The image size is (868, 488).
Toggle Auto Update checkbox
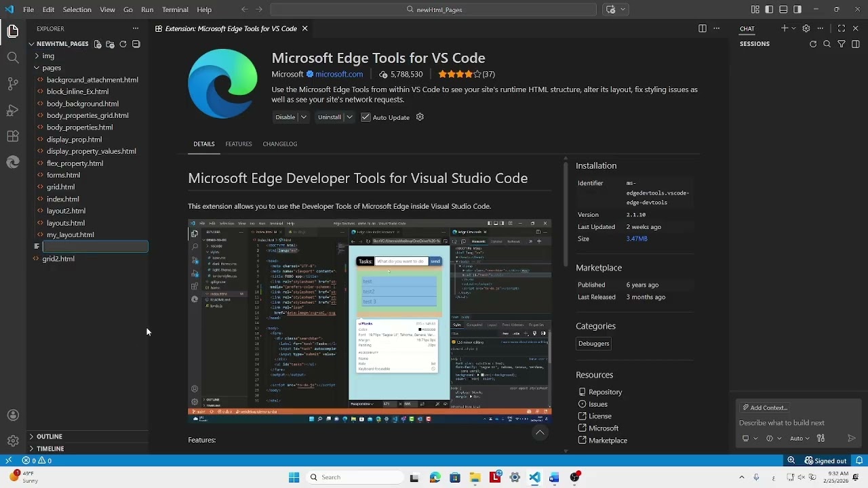tap(366, 117)
